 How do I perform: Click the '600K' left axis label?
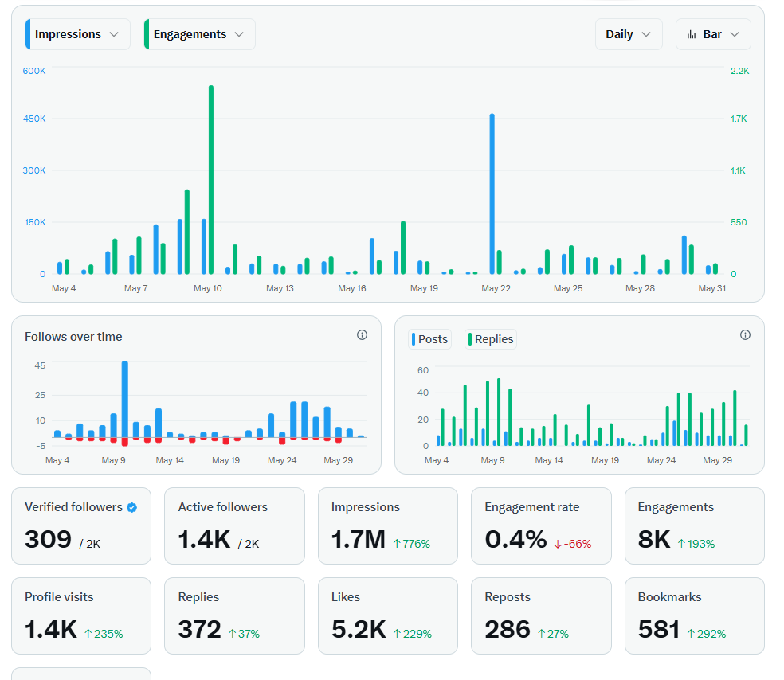click(x=34, y=71)
